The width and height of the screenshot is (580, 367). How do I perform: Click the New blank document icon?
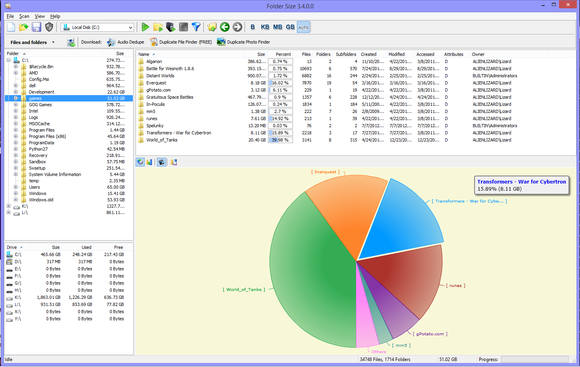(11, 27)
